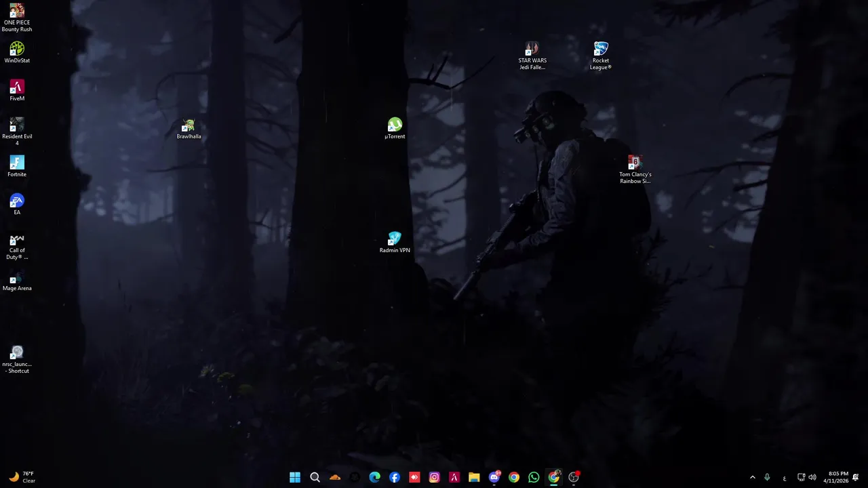Select STAR WARS Jedi Fallen Order shortcut
The height and width of the screenshot is (488, 868).
click(x=532, y=56)
